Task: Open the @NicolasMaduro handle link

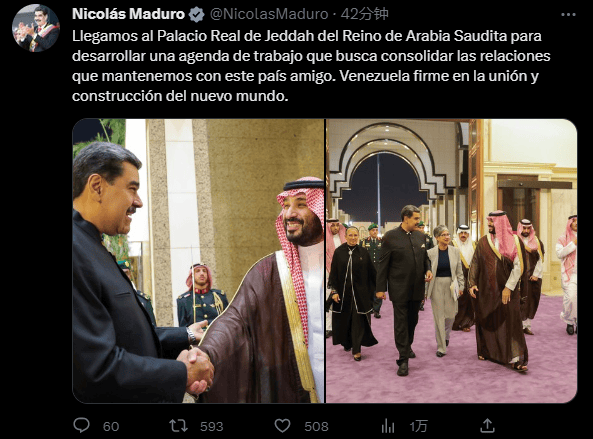Action: click(269, 14)
